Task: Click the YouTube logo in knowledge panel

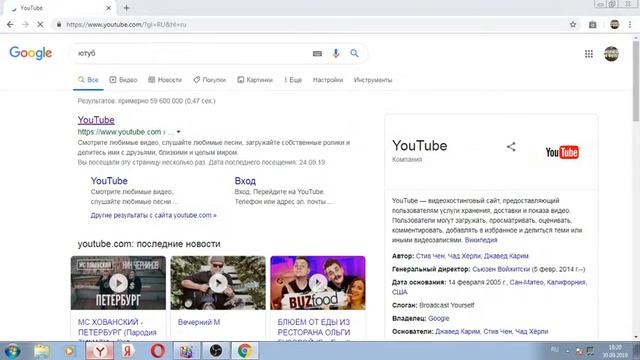Action: (x=562, y=152)
